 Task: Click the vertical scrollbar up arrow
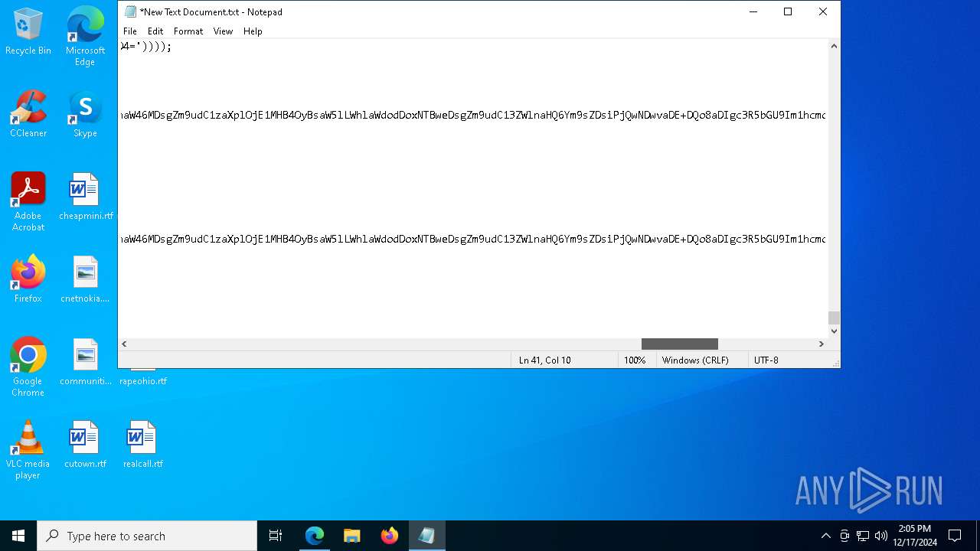(x=834, y=47)
